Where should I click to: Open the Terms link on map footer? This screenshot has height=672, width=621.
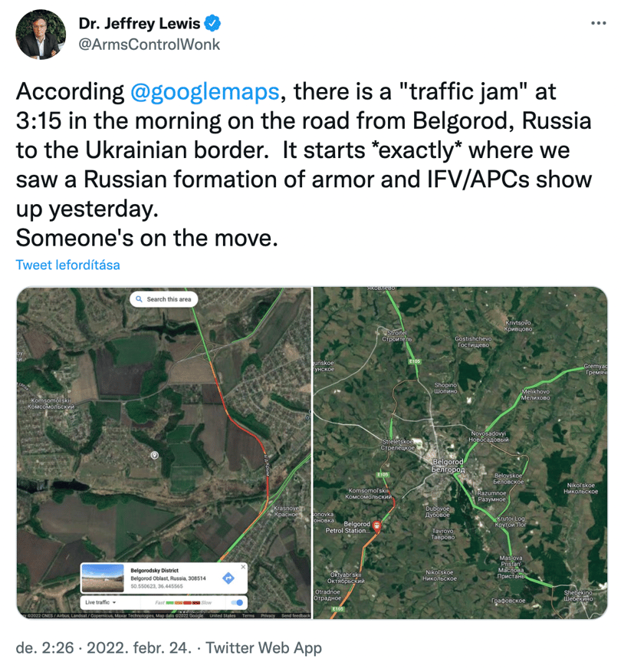pyautogui.click(x=248, y=615)
